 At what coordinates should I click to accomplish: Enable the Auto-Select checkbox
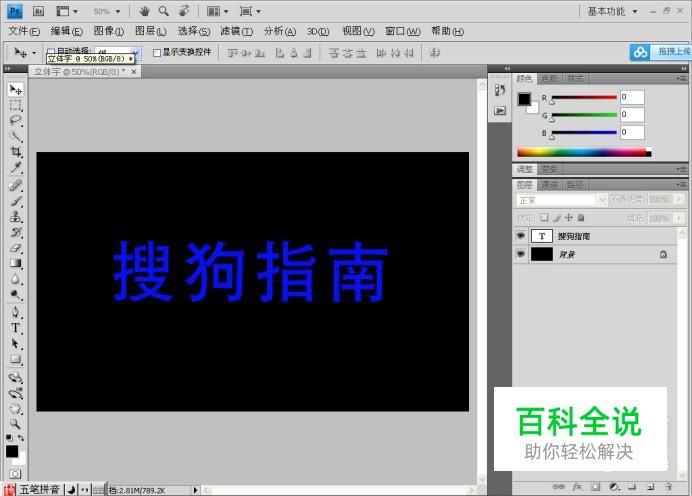[50, 52]
